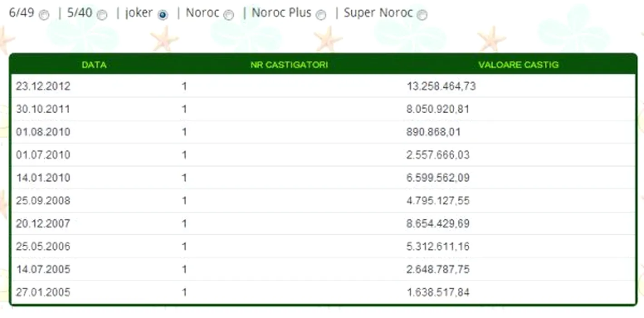Click the prize value 6.599.562,09
Image resolution: width=644 pixels, height=318 pixels.
click(x=438, y=178)
